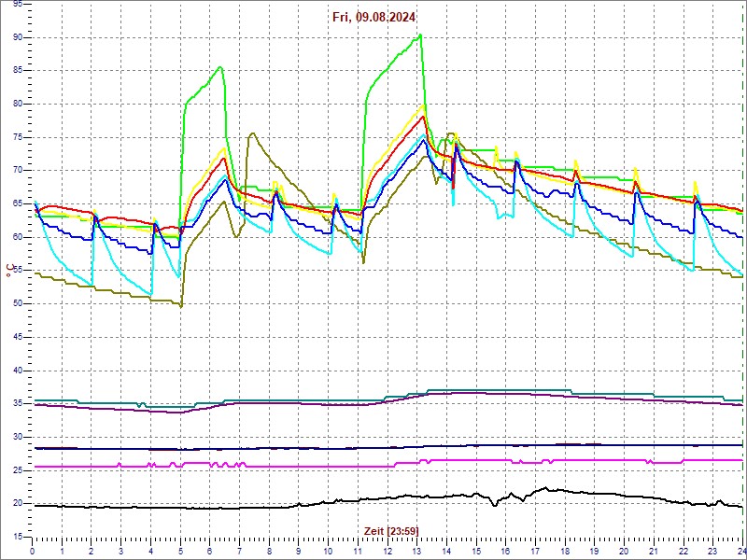The image size is (747, 560).
Task: Click the black curve at the bottom
Action: coord(280,507)
